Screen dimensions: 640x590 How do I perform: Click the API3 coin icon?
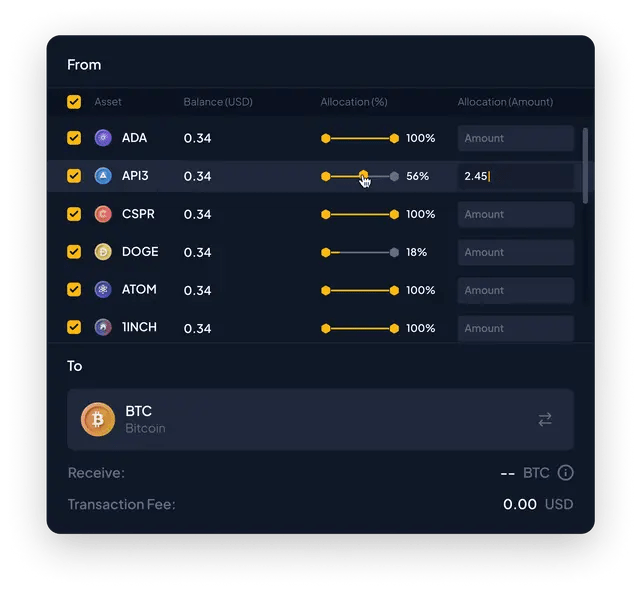click(103, 176)
